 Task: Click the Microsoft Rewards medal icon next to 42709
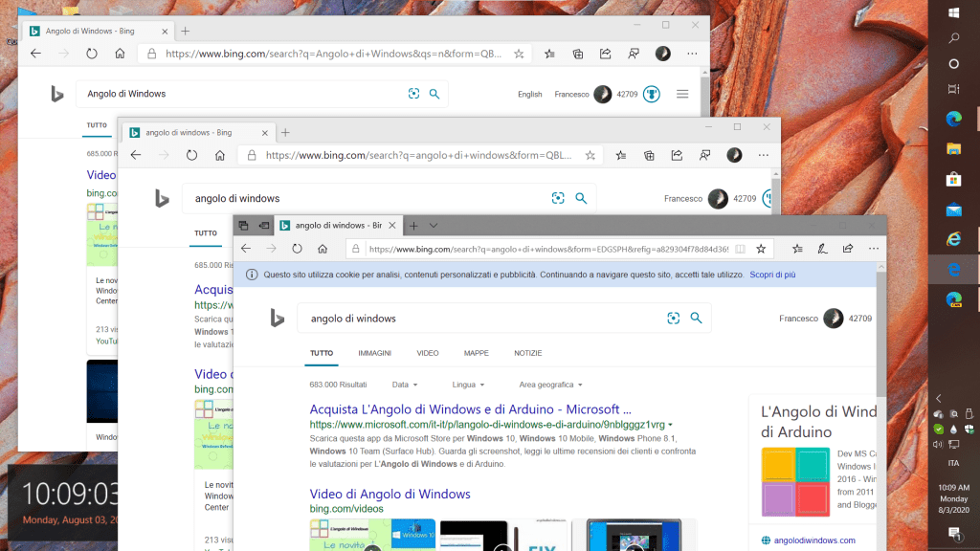[651, 94]
